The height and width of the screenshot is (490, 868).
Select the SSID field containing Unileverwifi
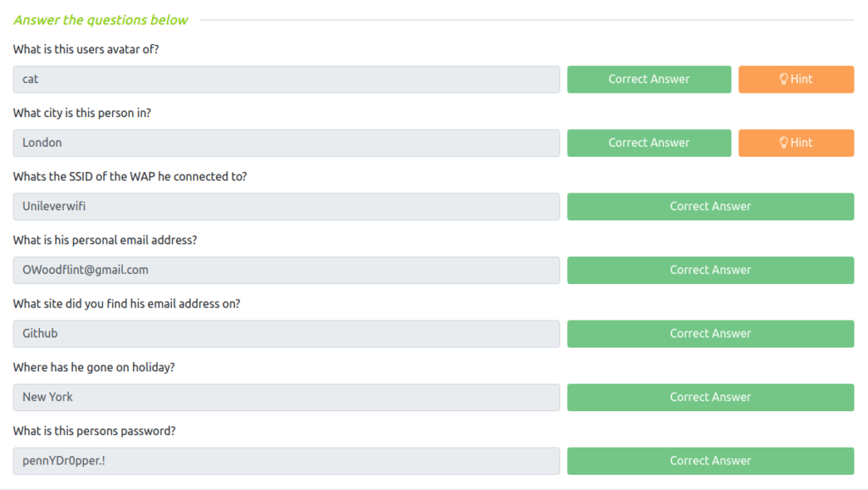coord(287,207)
